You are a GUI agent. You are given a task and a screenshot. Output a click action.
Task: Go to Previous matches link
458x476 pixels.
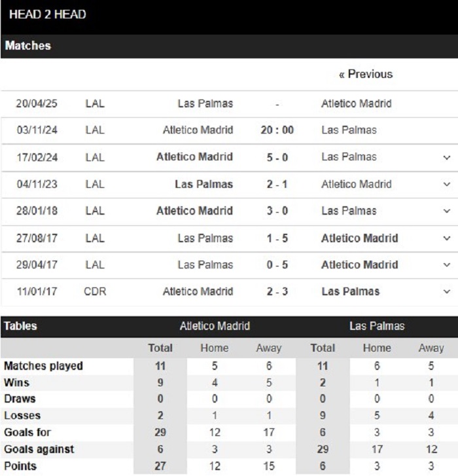[x=366, y=74]
